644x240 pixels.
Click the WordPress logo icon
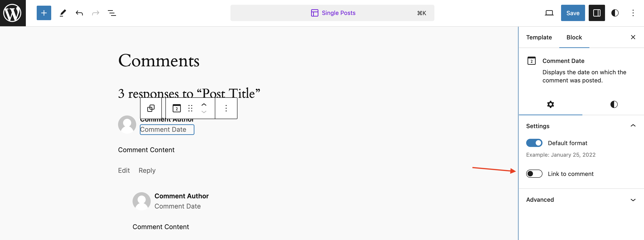tap(13, 13)
